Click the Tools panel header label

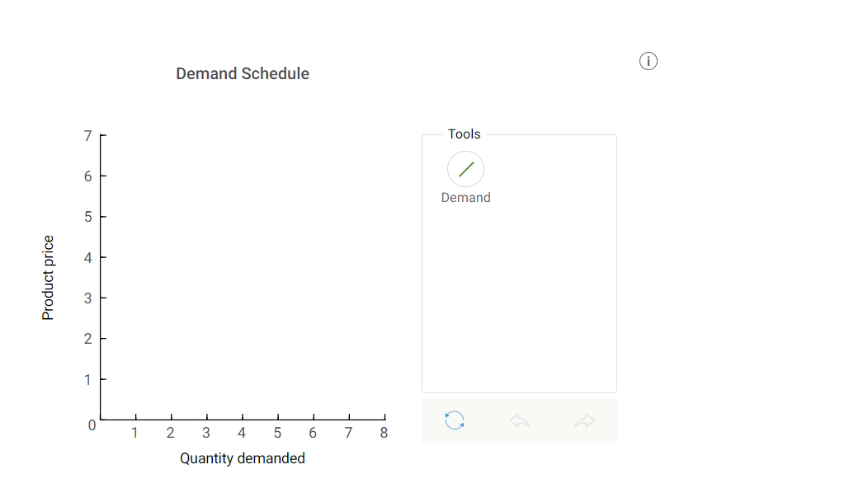(x=464, y=134)
